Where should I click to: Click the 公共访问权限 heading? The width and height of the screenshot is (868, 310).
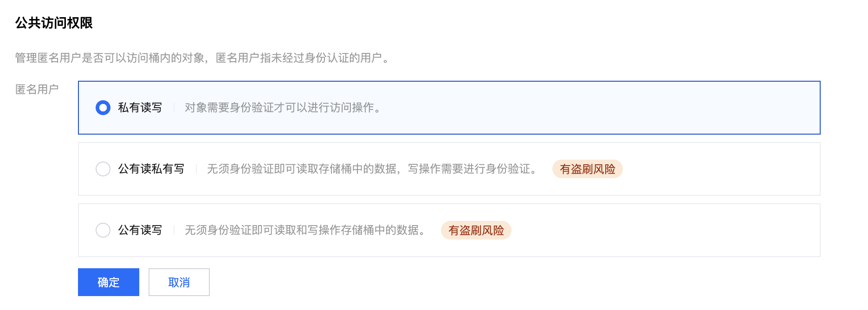click(54, 23)
